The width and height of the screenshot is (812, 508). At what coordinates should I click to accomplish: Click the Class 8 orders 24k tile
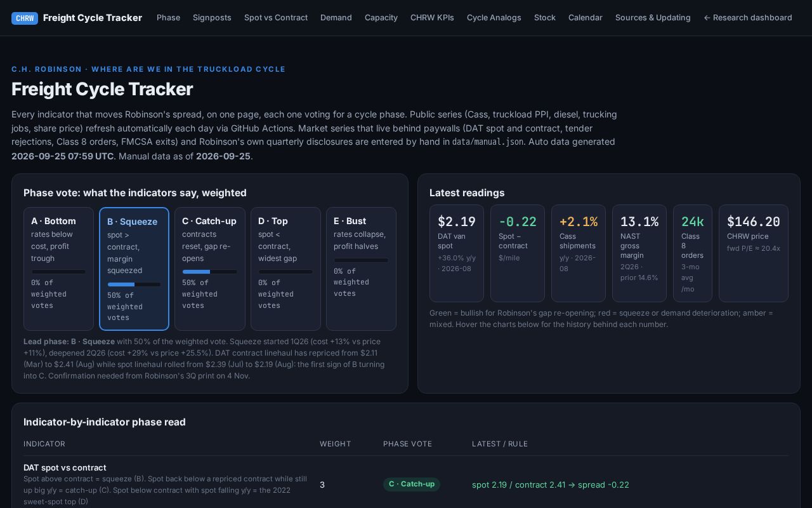click(x=693, y=253)
